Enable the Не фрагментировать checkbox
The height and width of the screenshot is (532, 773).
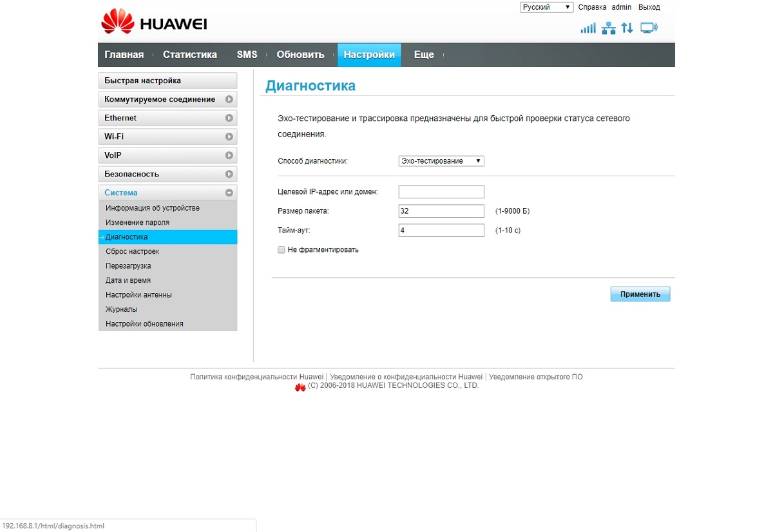click(282, 250)
